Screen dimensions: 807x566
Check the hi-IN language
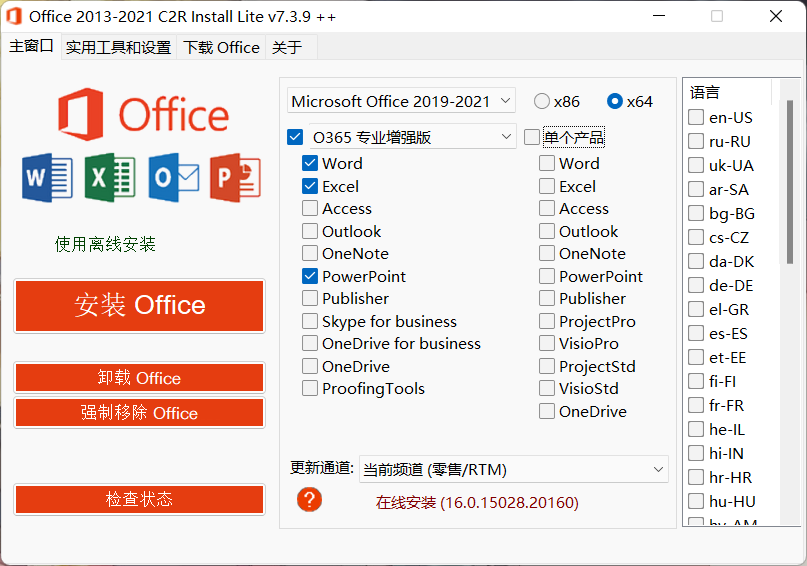pyautogui.click(x=696, y=453)
